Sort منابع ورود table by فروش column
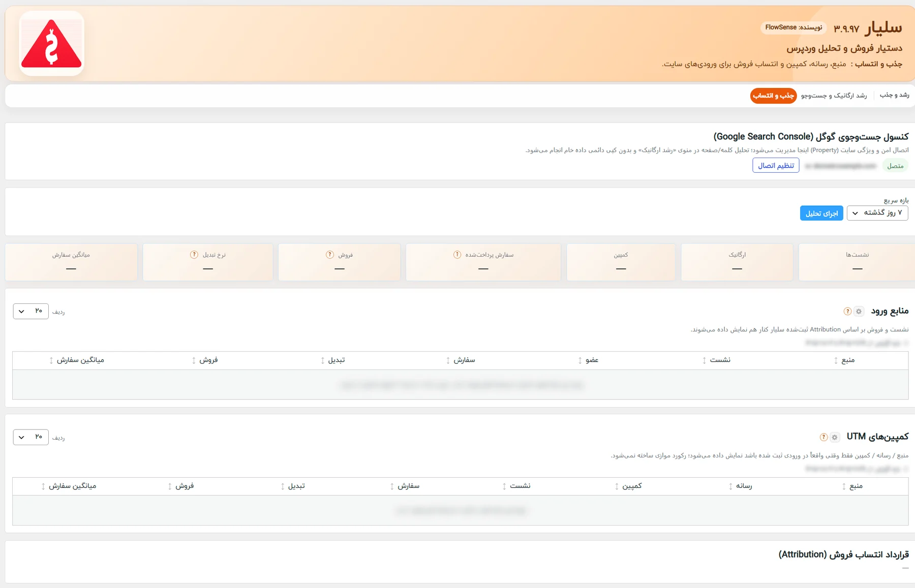 205,360
